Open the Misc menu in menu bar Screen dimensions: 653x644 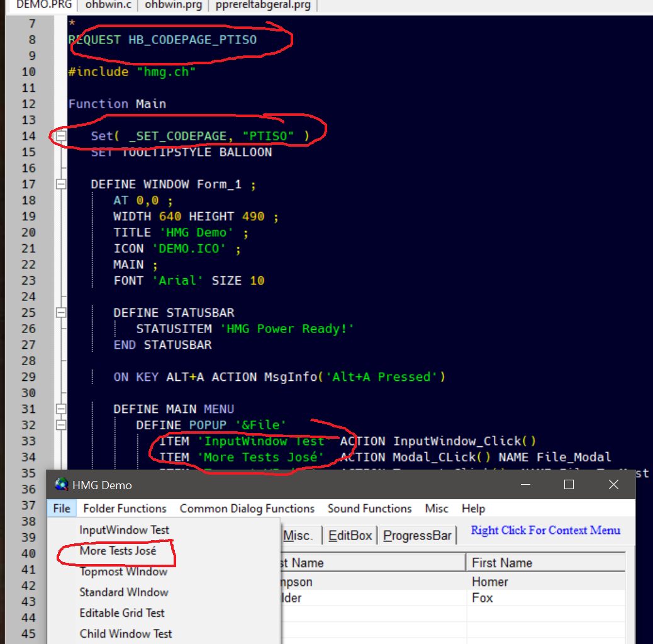click(x=437, y=509)
